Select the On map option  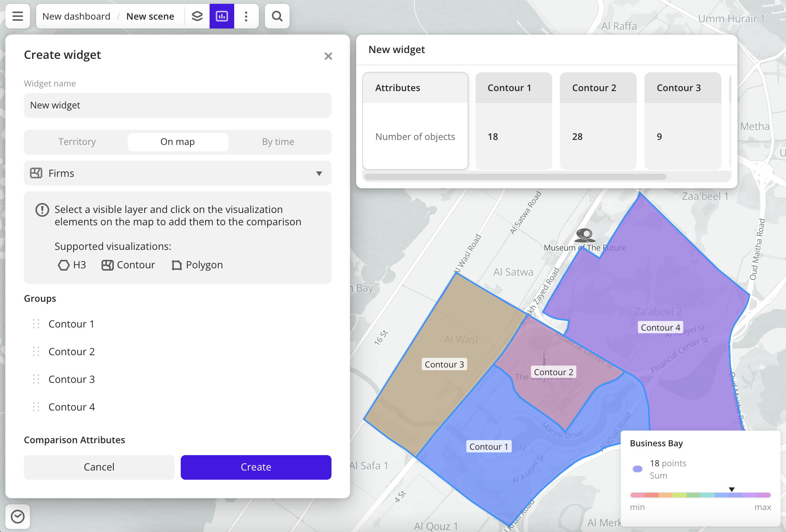coord(178,142)
